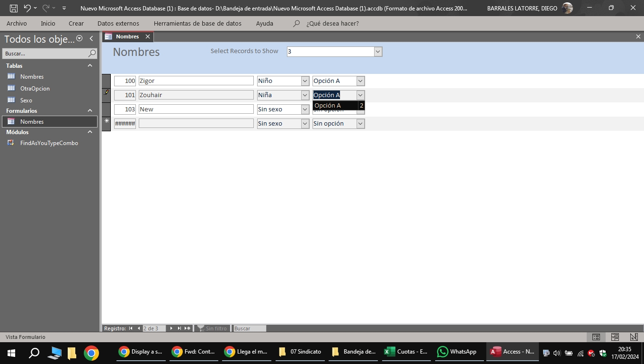The width and height of the screenshot is (644, 364).
Task: Open the Crear ribbon tab
Action: tap(76, 23)
